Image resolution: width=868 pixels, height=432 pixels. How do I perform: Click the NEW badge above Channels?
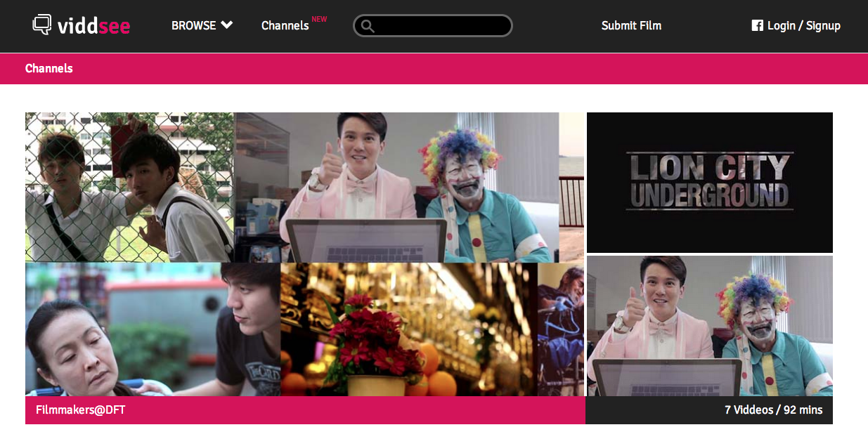click(320, 20)
